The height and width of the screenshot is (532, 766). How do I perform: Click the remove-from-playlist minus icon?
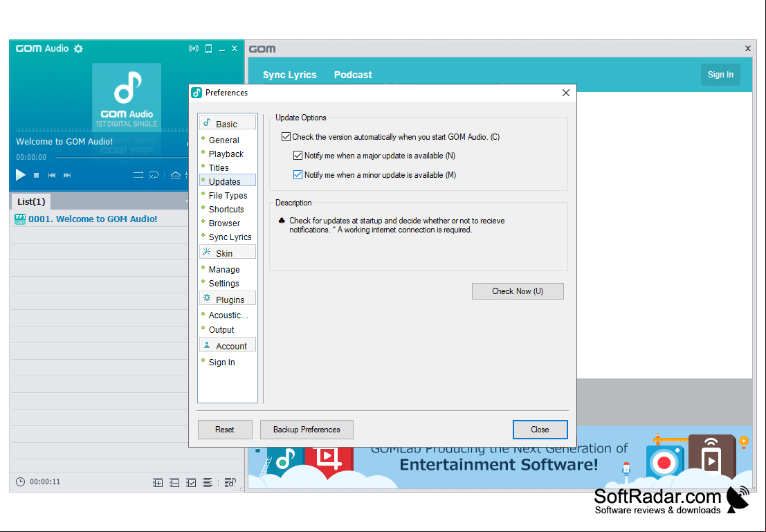click(174, 483)
